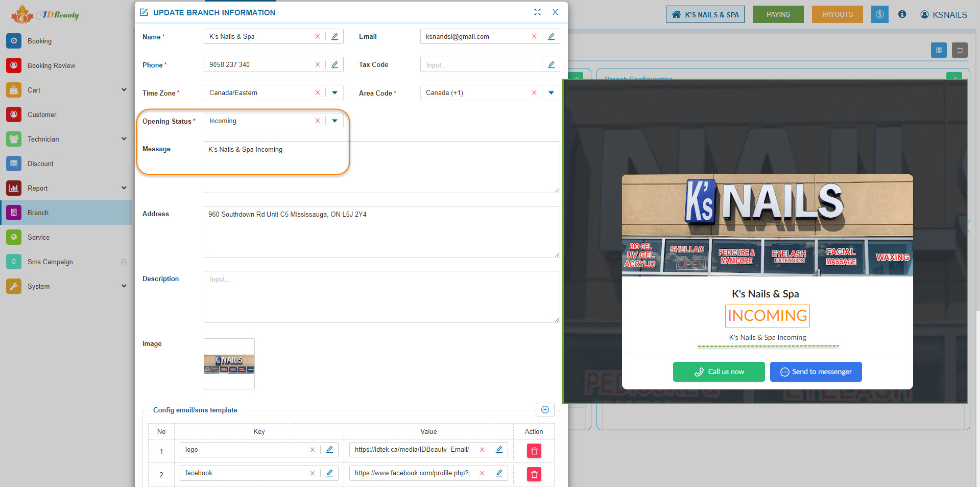This screenshot has height=487, width=980.
Task: Click the edit pencil for Tax Code
Action: click(x=552, y=64)
